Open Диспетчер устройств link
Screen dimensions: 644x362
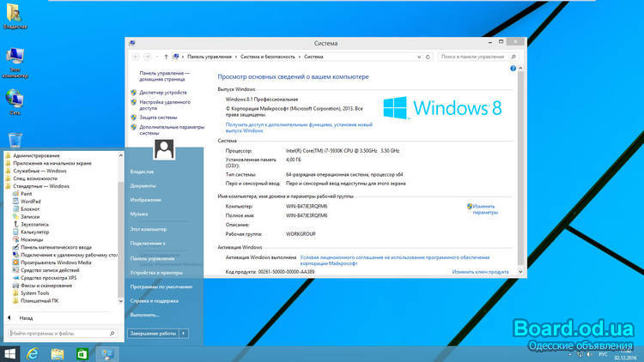(162, 93)
